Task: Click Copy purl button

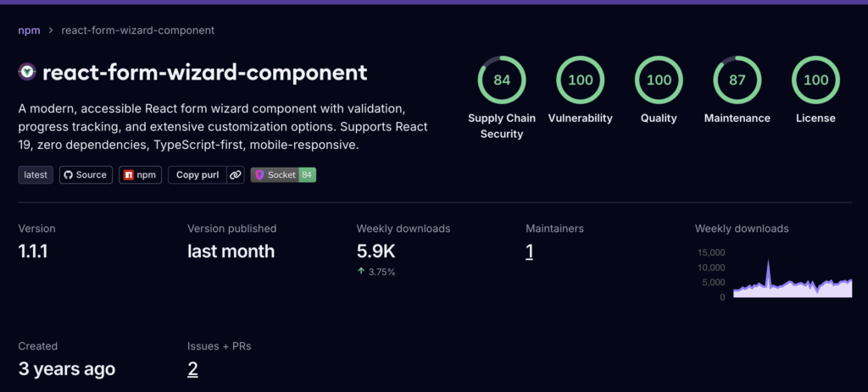Action: 197,174
